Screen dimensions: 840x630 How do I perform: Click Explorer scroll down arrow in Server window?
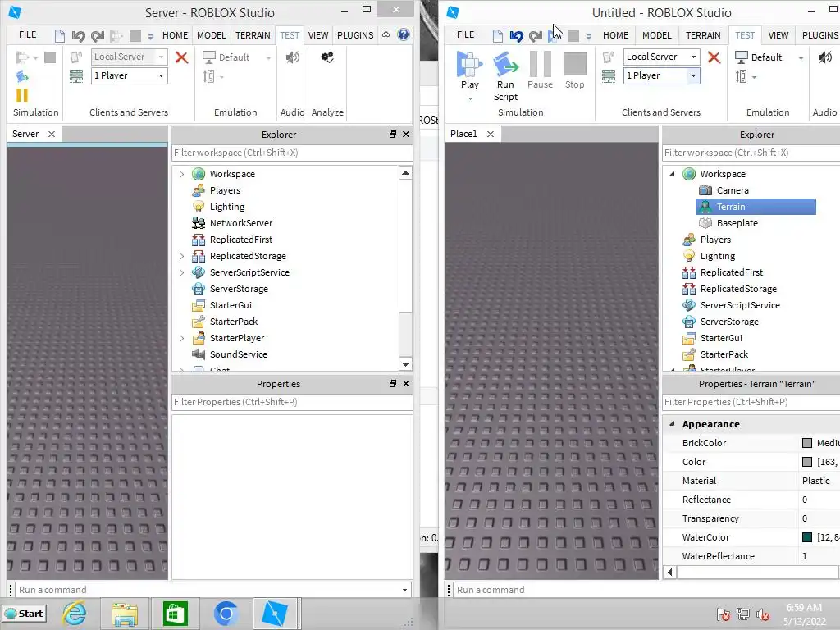(x=405, y=364)
